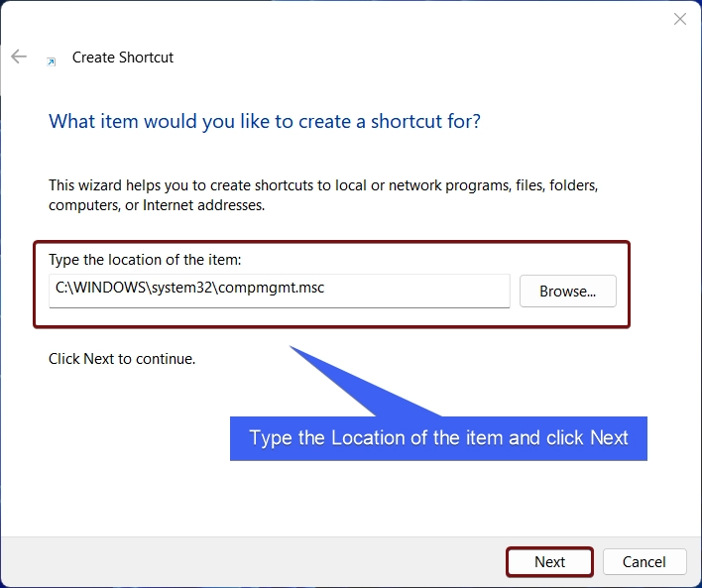702x588 pixels.
Task: Click the 'What item would you like' heading
Action: (265, 121)
